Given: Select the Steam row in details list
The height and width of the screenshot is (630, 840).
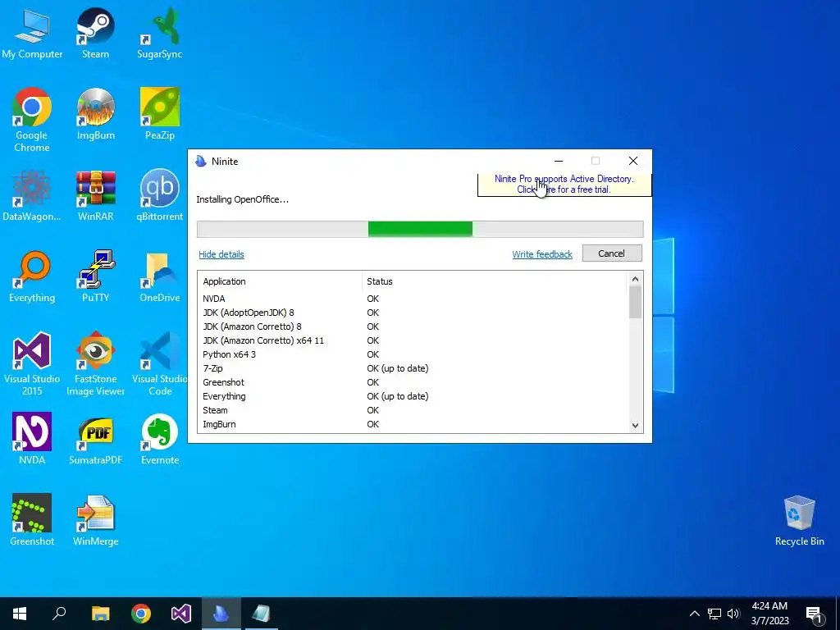Looking at the screenshot, I should pos(413,410).
